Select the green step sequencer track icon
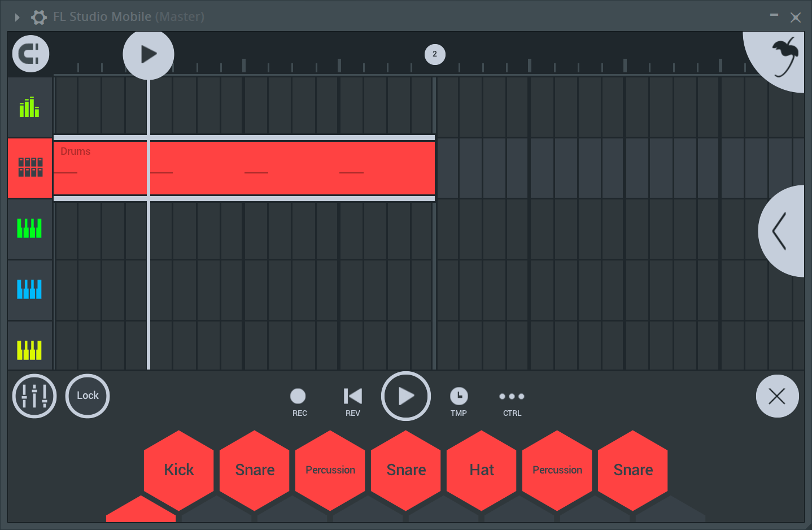The height and width of the screenshot is (530, 812). tap(29, 107)
